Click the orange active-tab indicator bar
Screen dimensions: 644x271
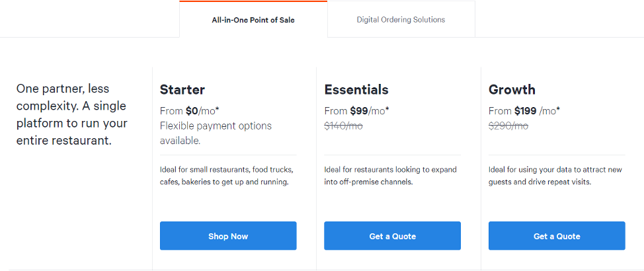click(253, 1)
